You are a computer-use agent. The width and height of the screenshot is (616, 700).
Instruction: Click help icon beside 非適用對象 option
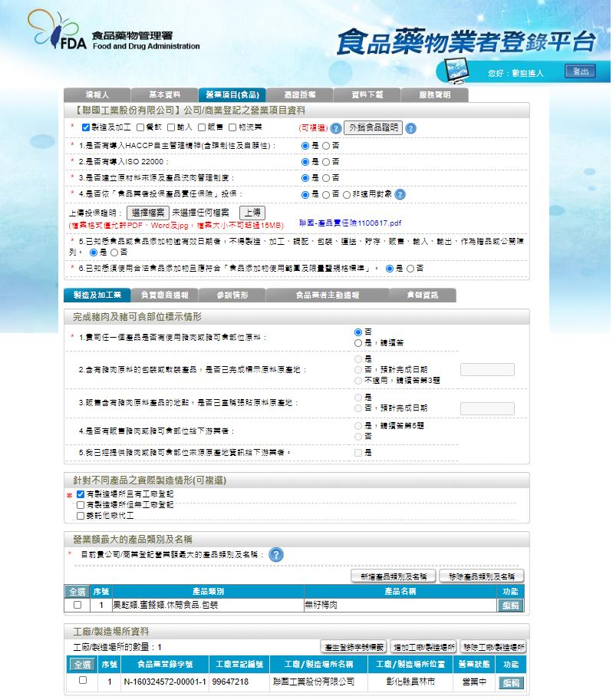(x=400, y=194)
